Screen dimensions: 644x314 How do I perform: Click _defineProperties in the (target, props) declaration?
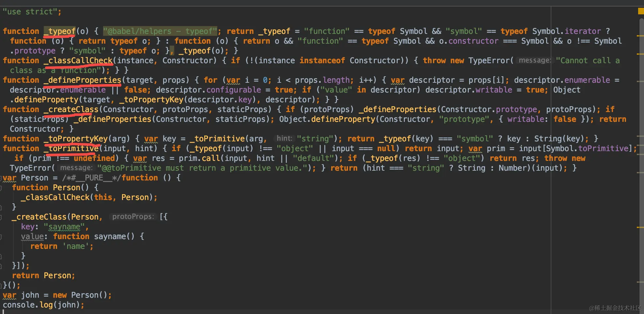pos(83,80)
